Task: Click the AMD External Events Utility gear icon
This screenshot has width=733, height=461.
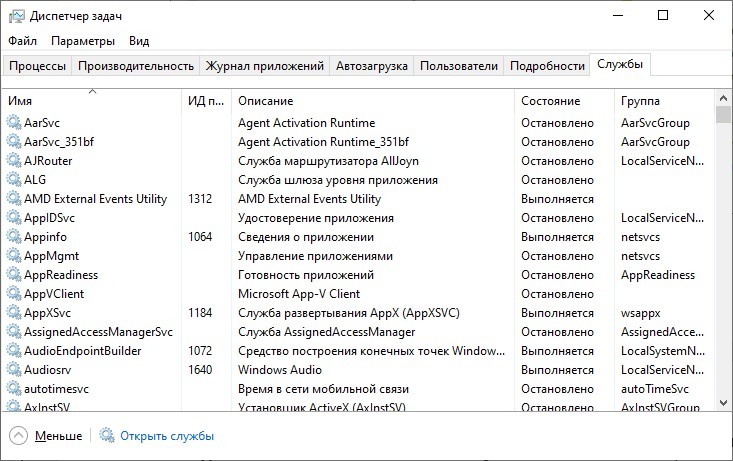Action: 14,199
